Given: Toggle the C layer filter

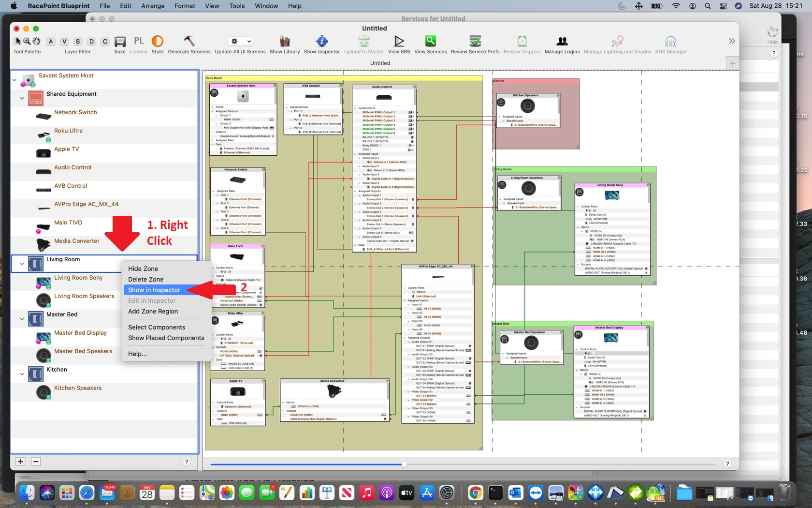Looking at the screenshot, I should (x=105, y=42).
